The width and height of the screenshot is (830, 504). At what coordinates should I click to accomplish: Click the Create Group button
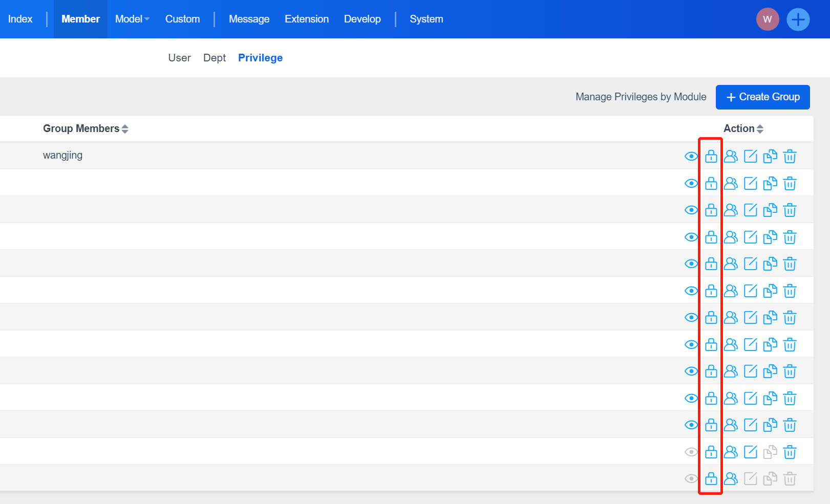point(762,97)
